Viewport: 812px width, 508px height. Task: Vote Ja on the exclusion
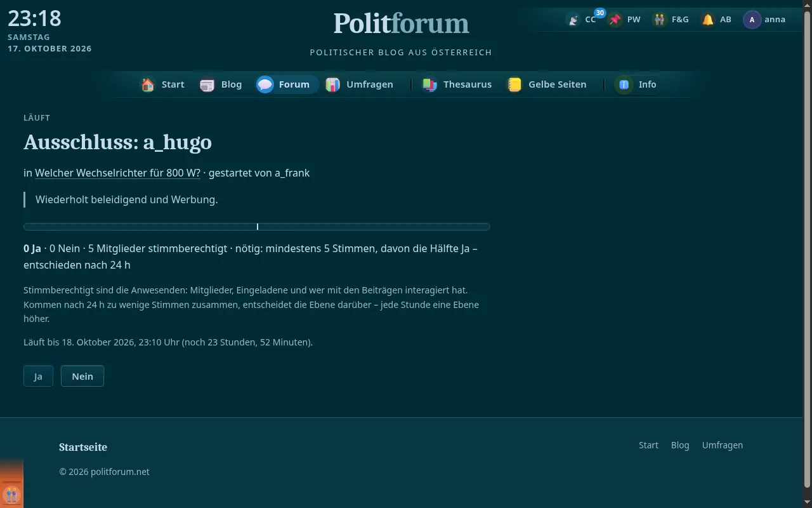[x=38, y=376]
